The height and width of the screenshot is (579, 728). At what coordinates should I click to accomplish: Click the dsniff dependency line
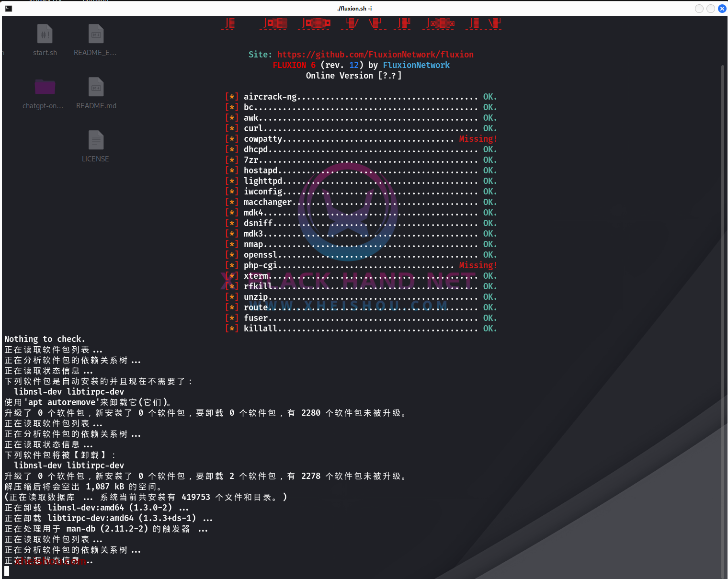point(361,223)
